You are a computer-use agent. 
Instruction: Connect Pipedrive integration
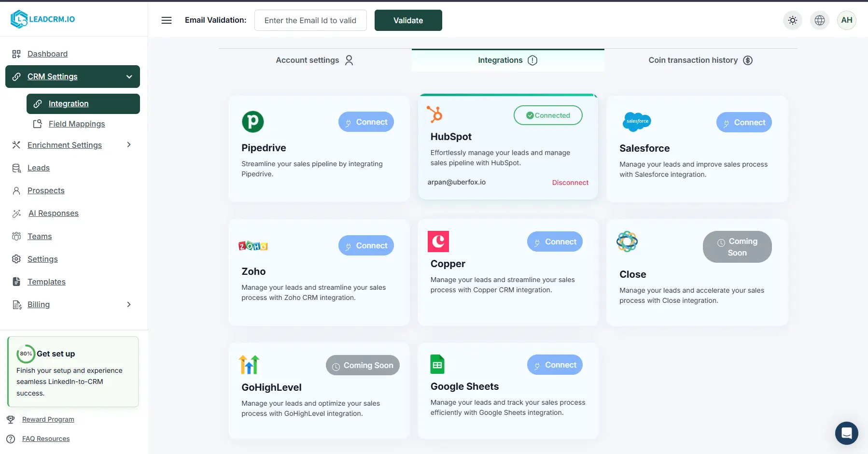[366, 122]
